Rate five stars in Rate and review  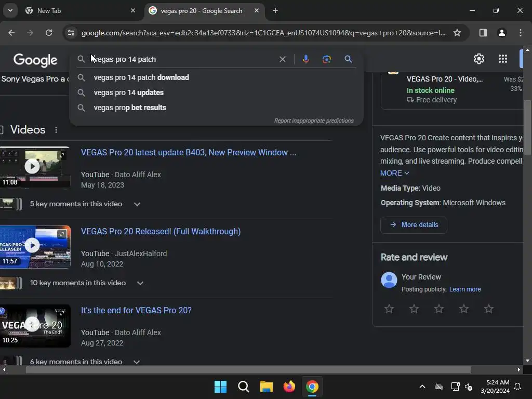click(489, 309)
